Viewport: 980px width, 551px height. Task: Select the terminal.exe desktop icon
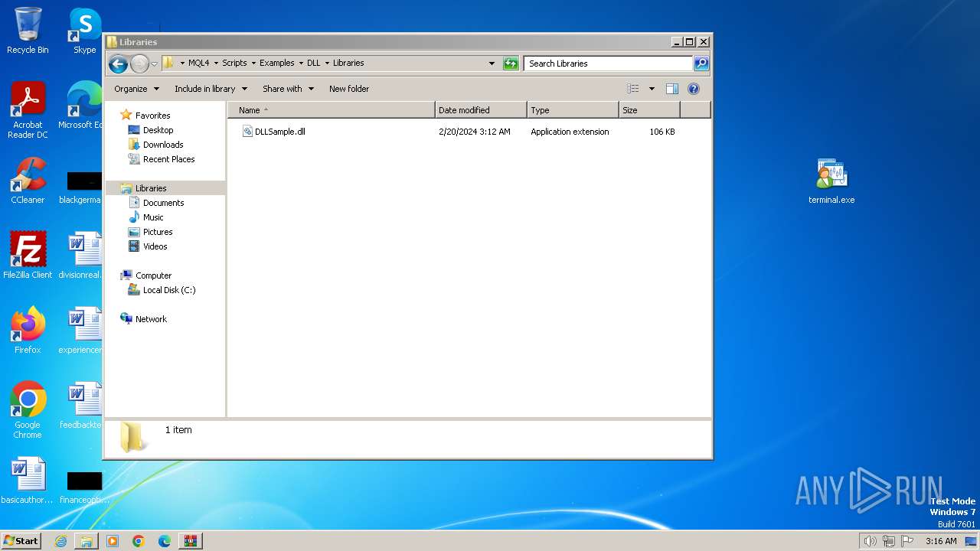[x=831, y=181]
